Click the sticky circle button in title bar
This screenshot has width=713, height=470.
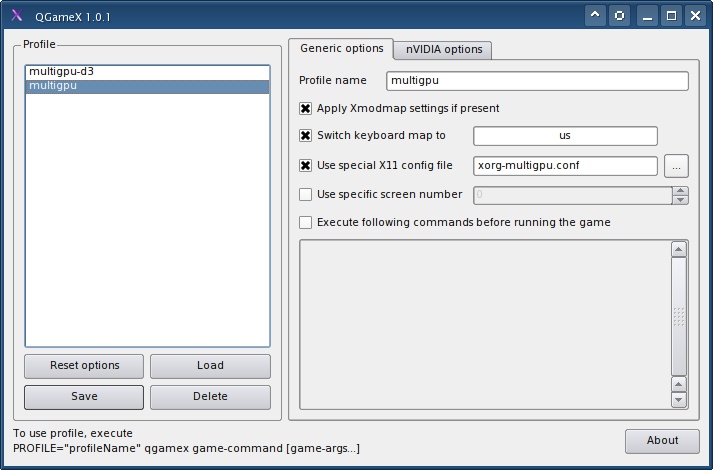point(619,16)
